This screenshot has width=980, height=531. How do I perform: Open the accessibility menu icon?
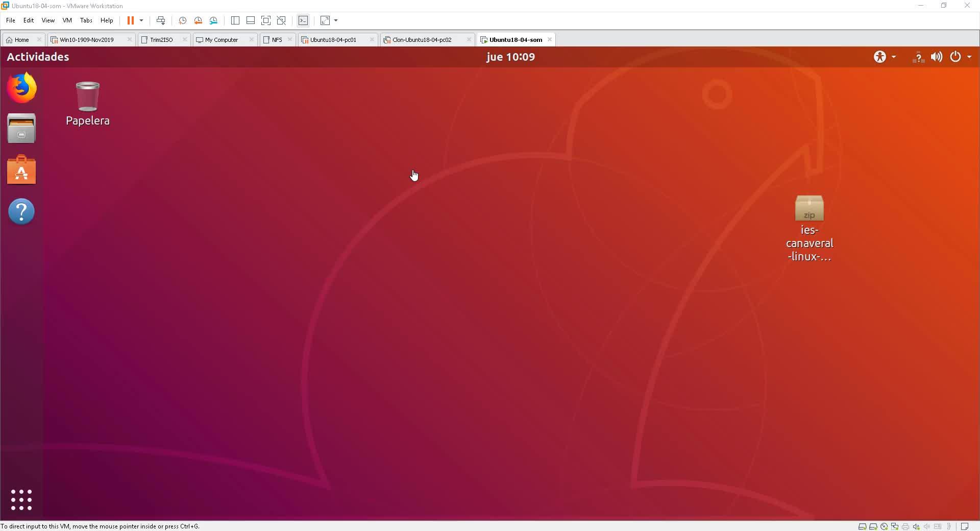pyautogui.click(x=880, y=57)
